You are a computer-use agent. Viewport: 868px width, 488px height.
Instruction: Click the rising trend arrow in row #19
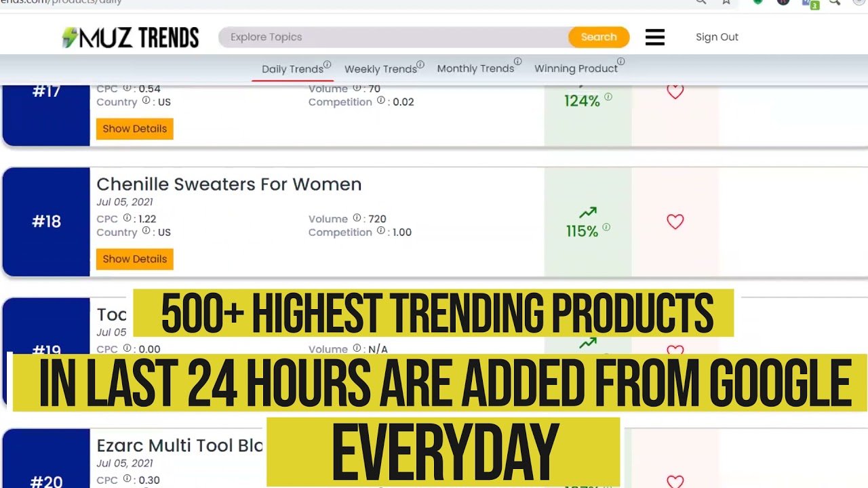(587, 343)
